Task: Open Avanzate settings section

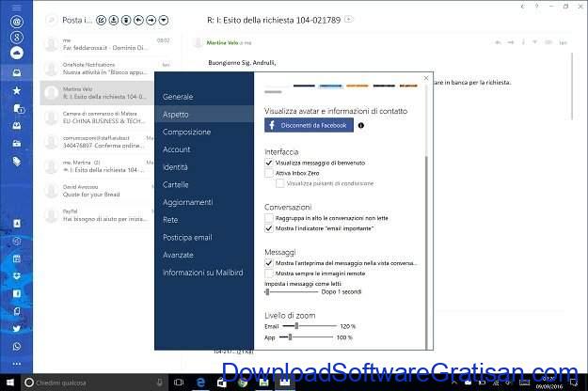Action: [x=204, y=255]
